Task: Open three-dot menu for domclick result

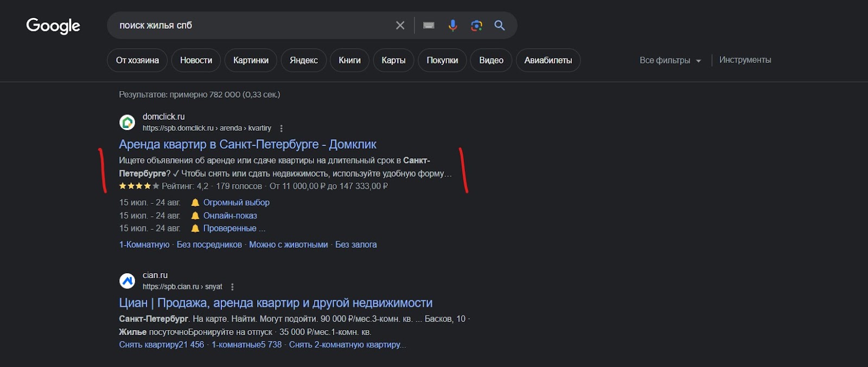Action: coord(281,128)
